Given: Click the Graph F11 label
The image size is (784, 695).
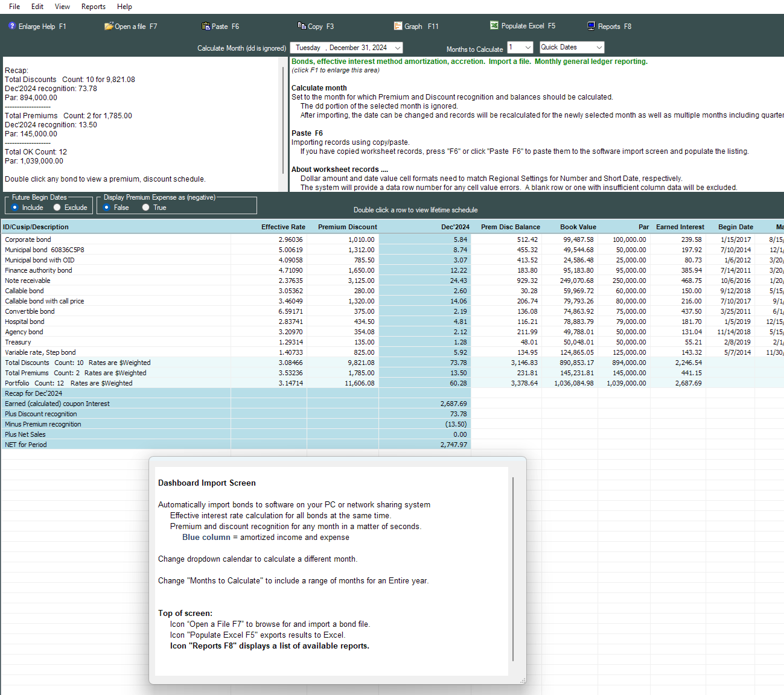Looking at the screenshot, I should [421, 27].
